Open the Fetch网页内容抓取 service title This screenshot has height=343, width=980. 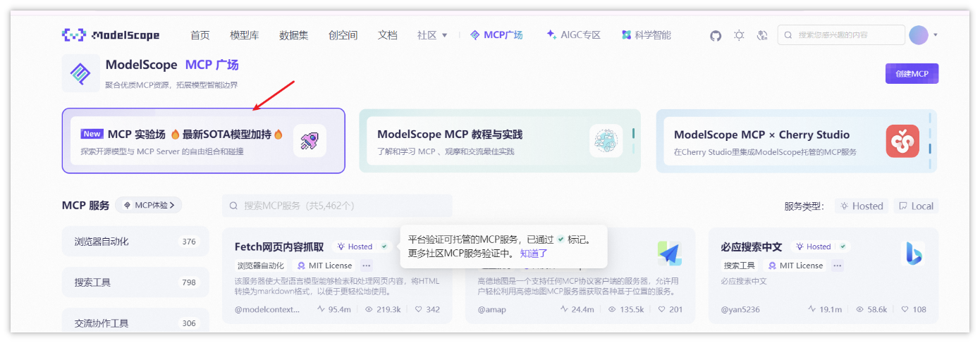coord(279,247)
